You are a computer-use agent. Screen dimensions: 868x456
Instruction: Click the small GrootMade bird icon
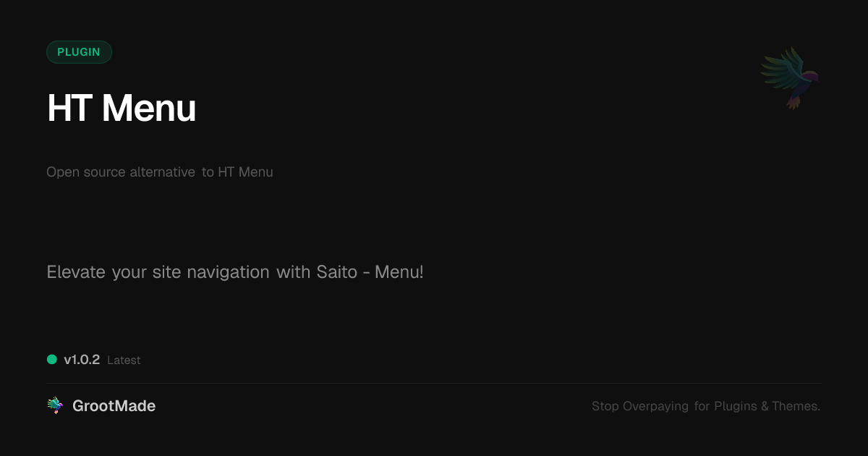coord(55,406)
